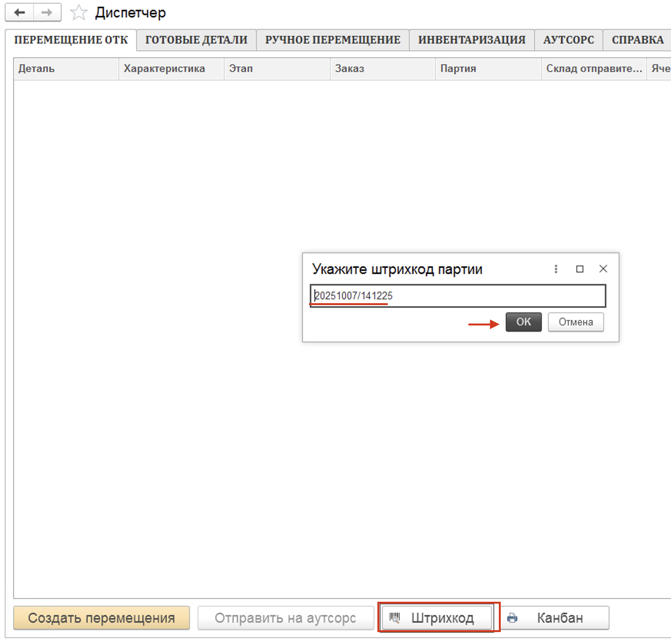Go to the ИНВЕНТАРИЗАЦИЯ tab
The image size is (671, 644).
472,40
